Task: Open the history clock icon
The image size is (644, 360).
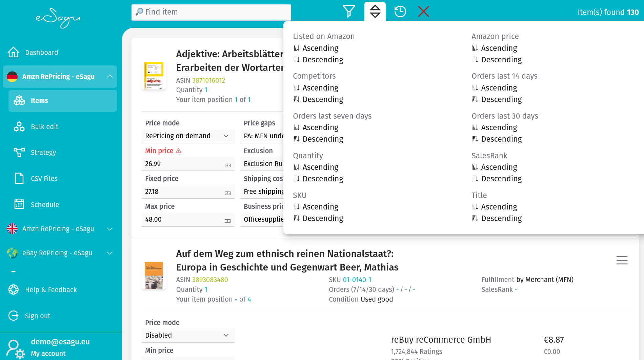Action: (400, 12)
